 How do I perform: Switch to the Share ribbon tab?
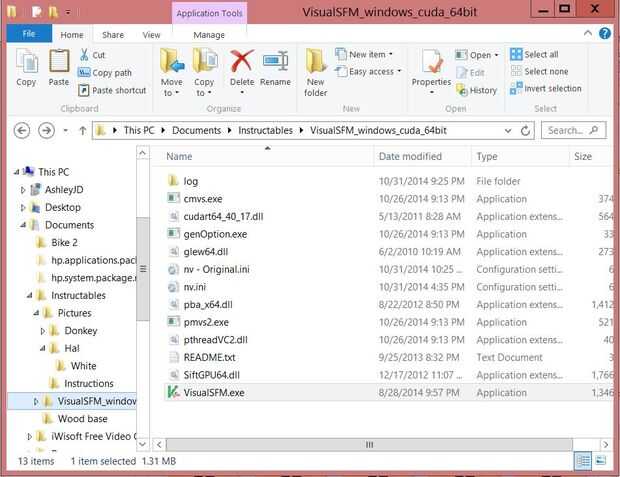point(113,35)
